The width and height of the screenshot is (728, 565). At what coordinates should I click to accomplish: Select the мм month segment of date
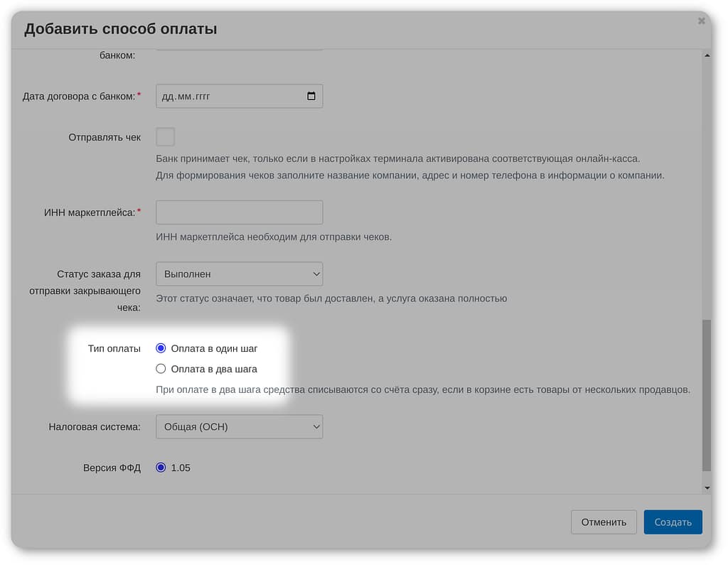tap(183, 96)
